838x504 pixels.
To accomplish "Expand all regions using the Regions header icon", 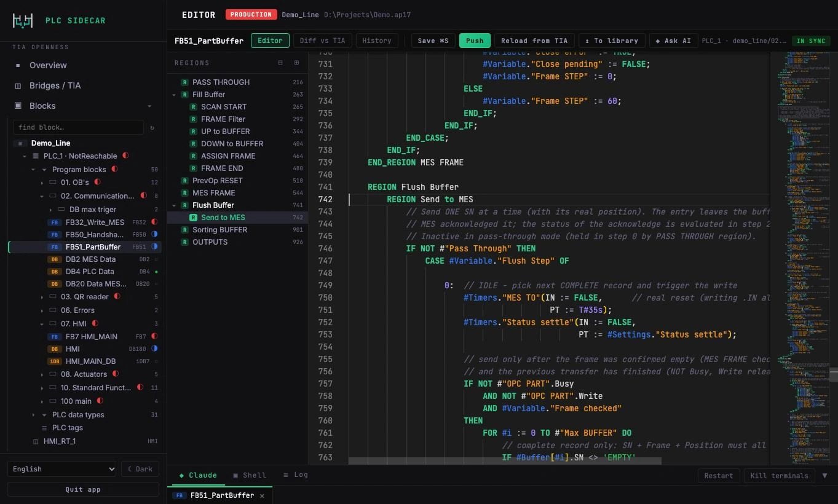I will 296,63.
